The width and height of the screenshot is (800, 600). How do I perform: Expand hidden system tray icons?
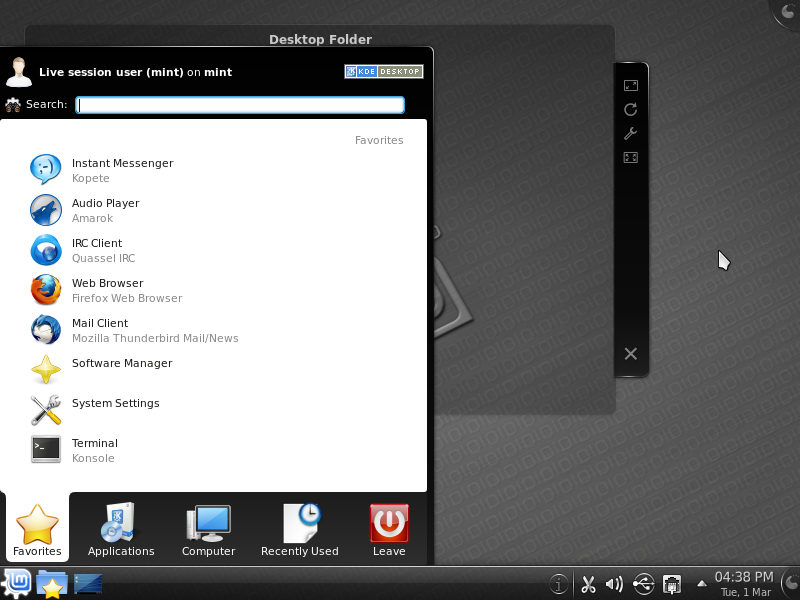pos(701,584)
